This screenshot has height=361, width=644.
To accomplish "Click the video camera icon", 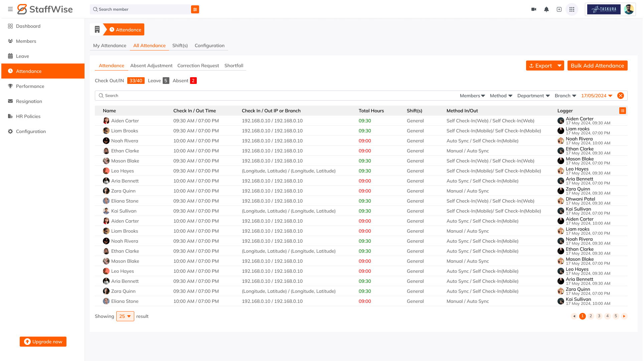I will click(534, 9).
